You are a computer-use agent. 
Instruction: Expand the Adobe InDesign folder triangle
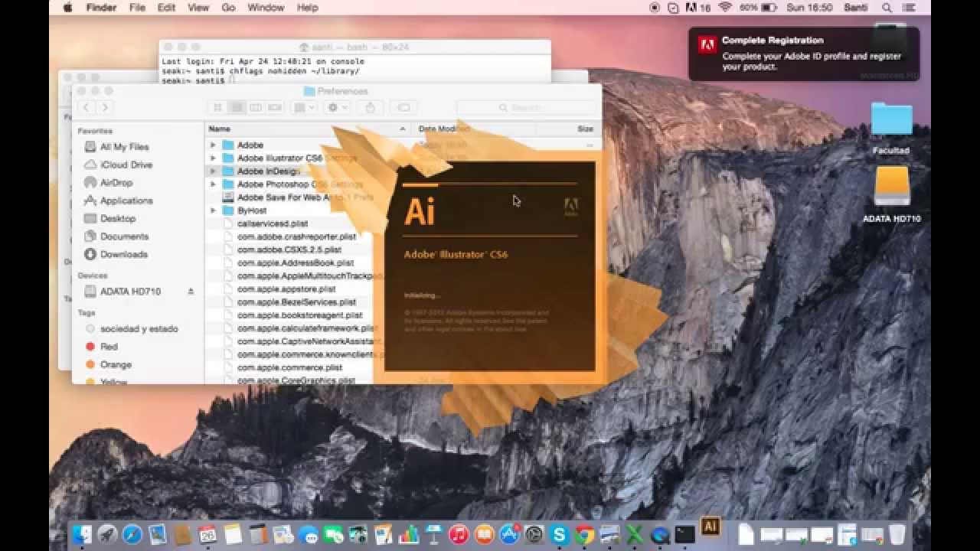(x=214, y=171)
